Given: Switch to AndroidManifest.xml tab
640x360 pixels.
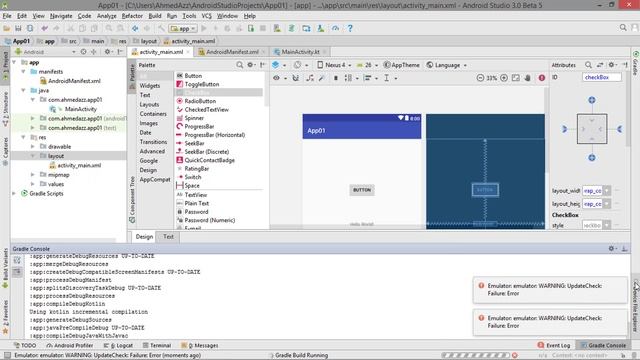Looking at the screenshot, I should (x=232, y=52).
